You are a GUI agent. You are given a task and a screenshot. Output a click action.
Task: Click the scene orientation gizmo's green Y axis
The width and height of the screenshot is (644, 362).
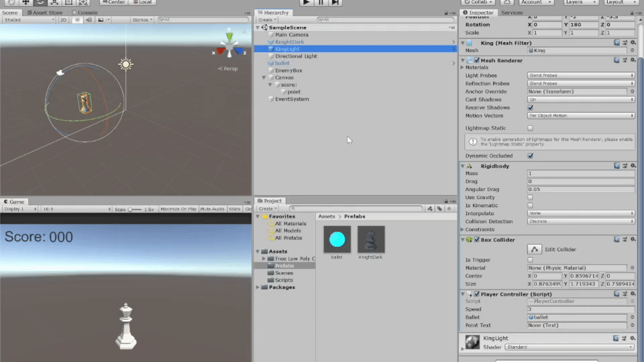[x=229, y=37]
